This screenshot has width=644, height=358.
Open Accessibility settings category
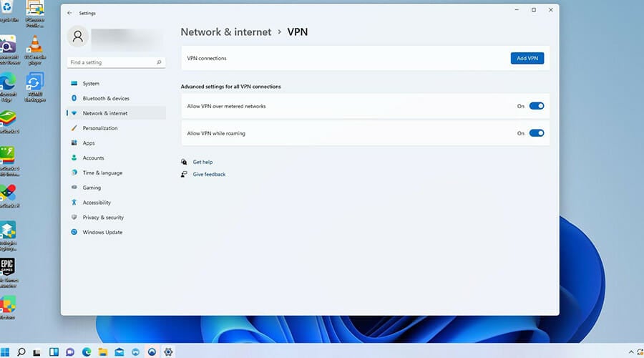116,202
